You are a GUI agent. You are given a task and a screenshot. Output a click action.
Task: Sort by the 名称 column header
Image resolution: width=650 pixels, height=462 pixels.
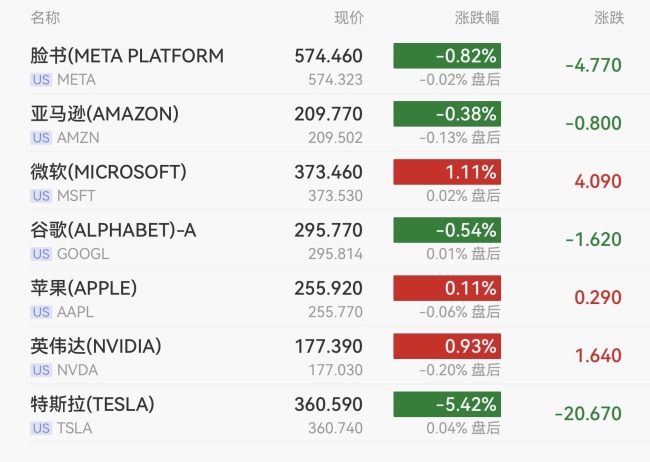(x=45, y=18)
